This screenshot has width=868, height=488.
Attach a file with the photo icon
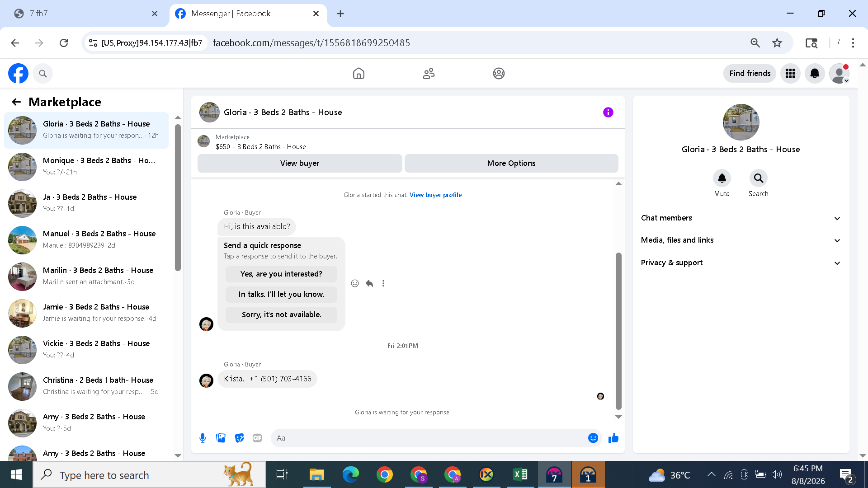pyautogui.click(x=221, y=438)
